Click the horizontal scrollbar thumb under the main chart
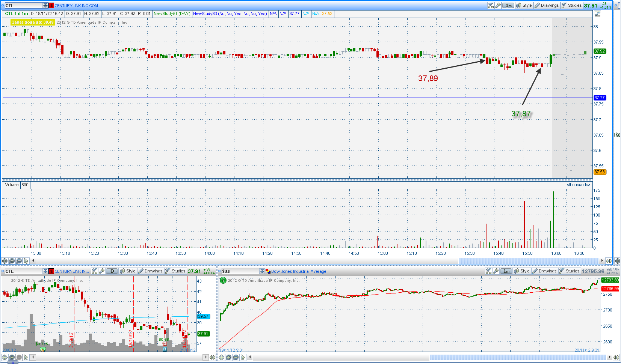The width and height of the screenshot is (621, 364). (x=528, y=260)
